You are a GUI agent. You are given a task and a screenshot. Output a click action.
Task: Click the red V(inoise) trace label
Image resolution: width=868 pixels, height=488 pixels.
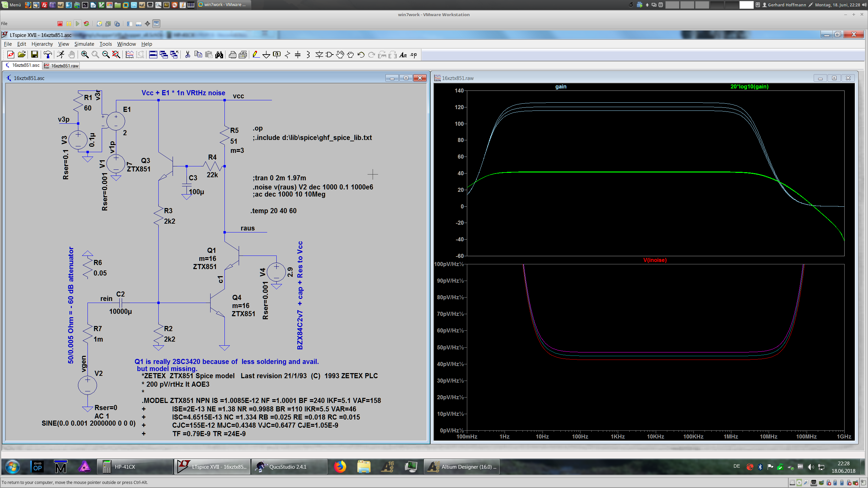[x=655, y=260]
